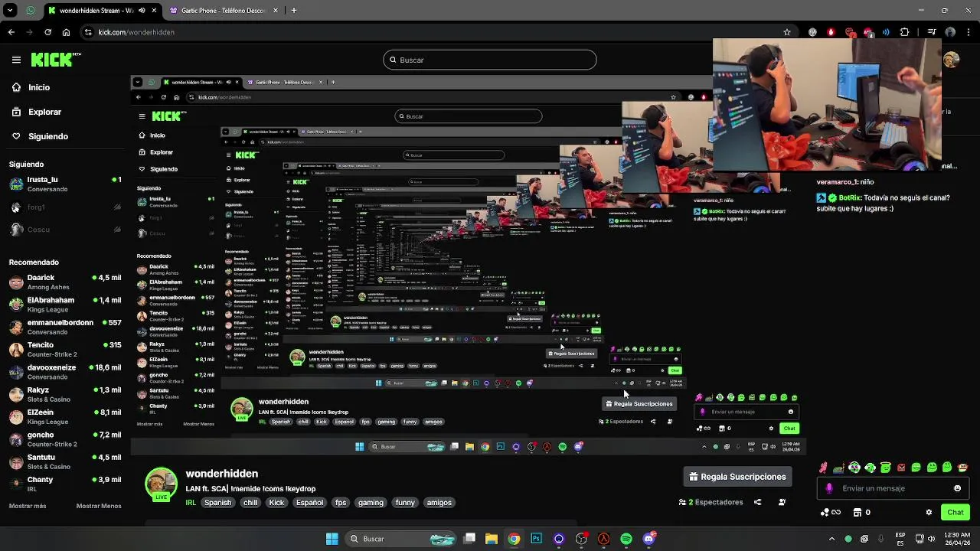Open the emoji picker in chat input
Image resolution: width=980 pixels, height=551 pixels.
(957, 488)
